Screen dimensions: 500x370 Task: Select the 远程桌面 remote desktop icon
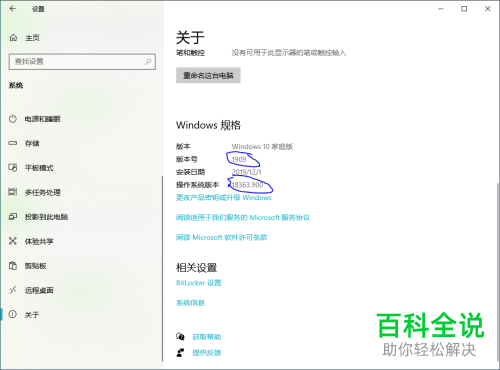pos(13,290)
